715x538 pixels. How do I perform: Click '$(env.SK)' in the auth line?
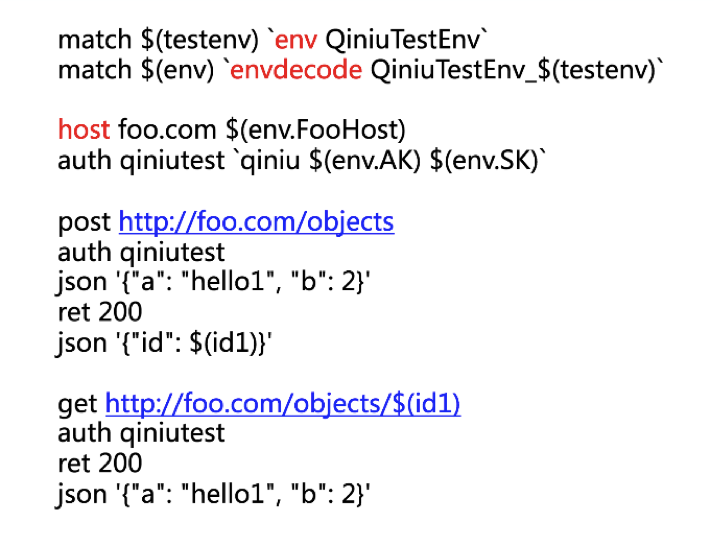pos(484,161)
